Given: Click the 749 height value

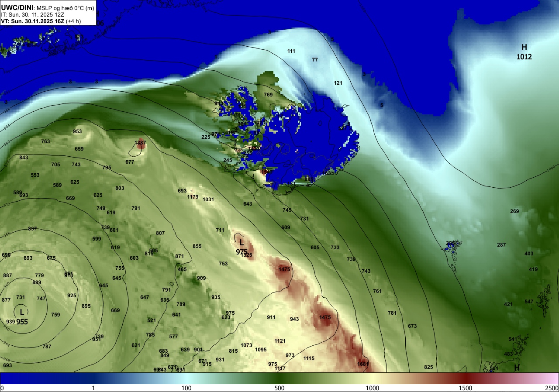Looking at the screenshot, I should click(x=101, y=208).
